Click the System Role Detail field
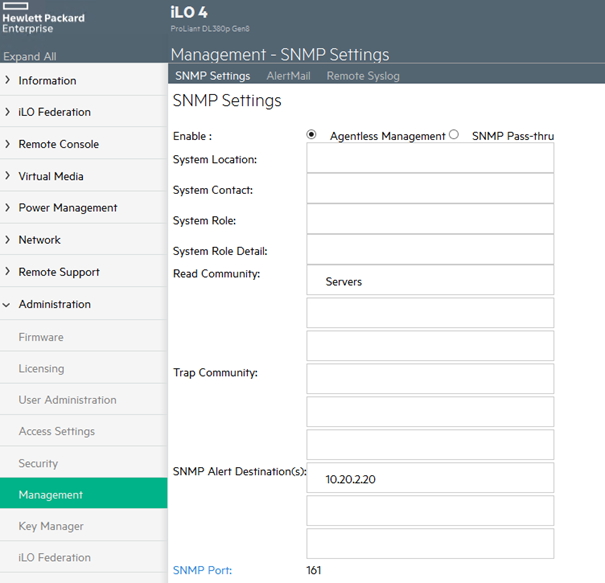Image resolution: width=605 pixels, height=583 pixels. [430, 249]
